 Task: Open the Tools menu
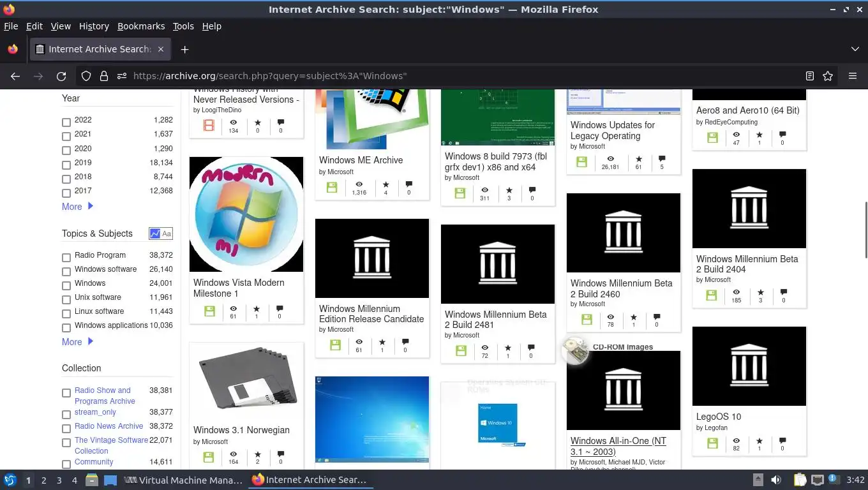pyautogui.click(x=183, y=26)
